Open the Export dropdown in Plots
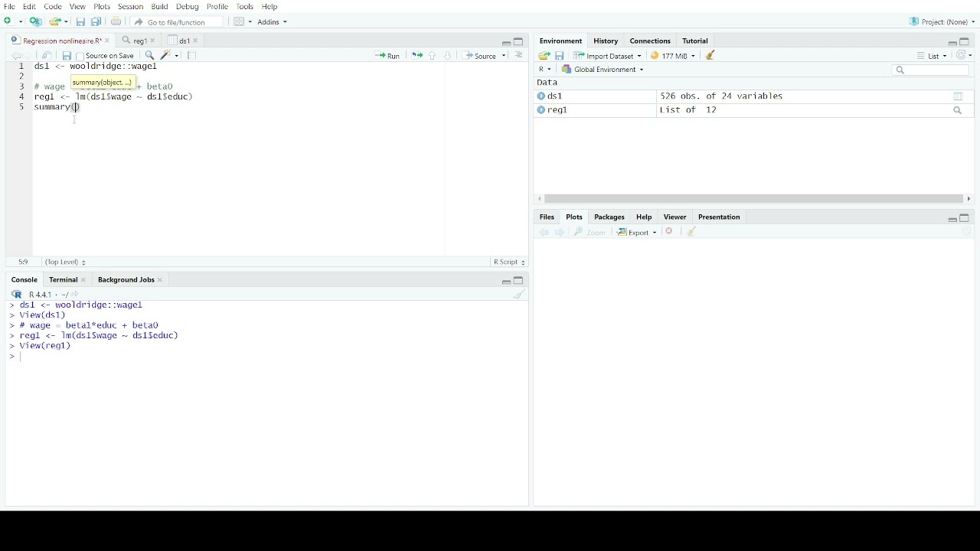Image resolution: width=980 pixels, height=551 pixels. tap(638, 233)
